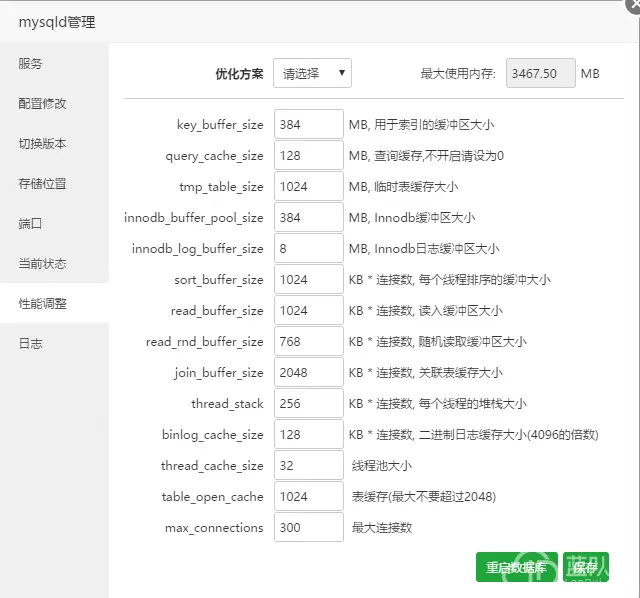
Task: Click the join_buffer_size input box
Action: 309,372
